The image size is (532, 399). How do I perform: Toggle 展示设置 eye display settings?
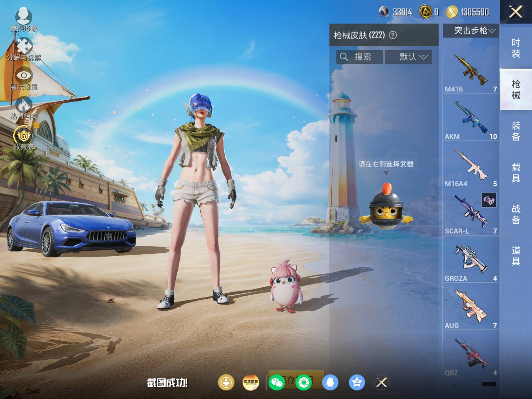tap(24, 79)
